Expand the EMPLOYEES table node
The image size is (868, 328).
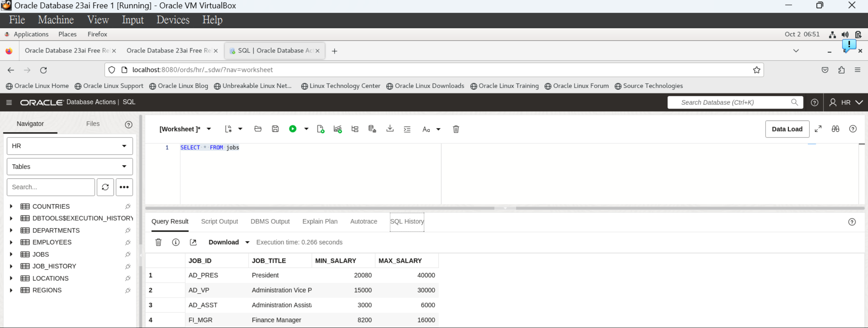[11, 242]
